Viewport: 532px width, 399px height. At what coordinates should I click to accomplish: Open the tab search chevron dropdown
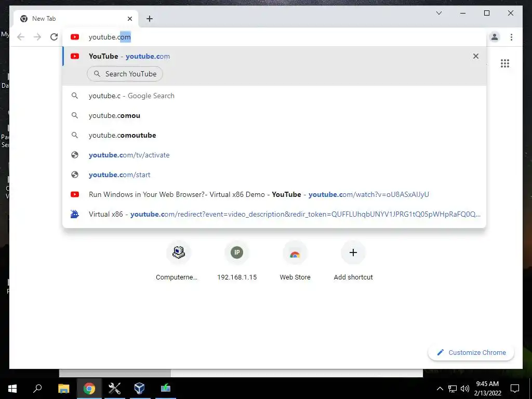point(438,13)
